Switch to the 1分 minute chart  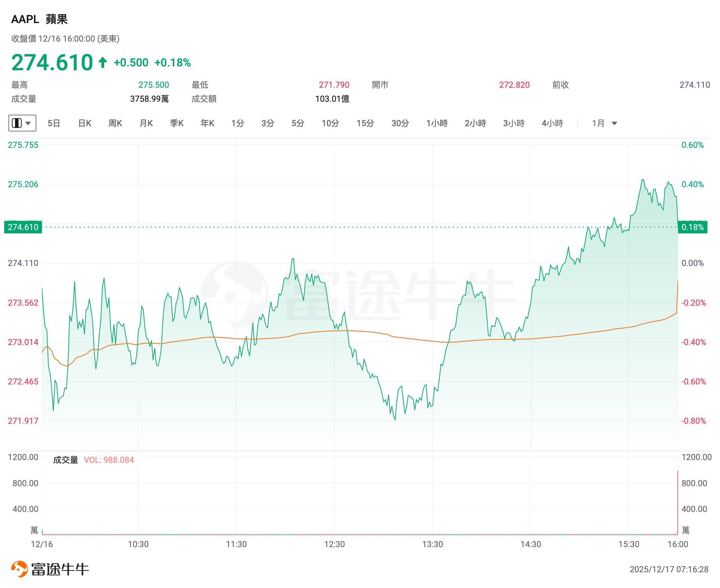coord(238,123)
